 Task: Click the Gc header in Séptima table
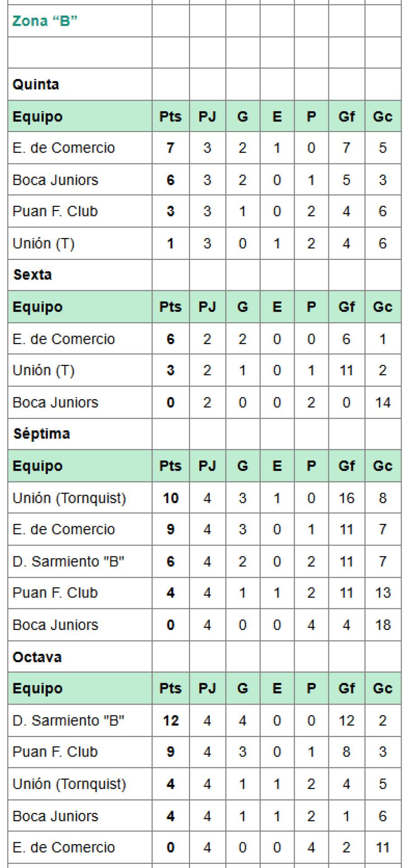383,466
